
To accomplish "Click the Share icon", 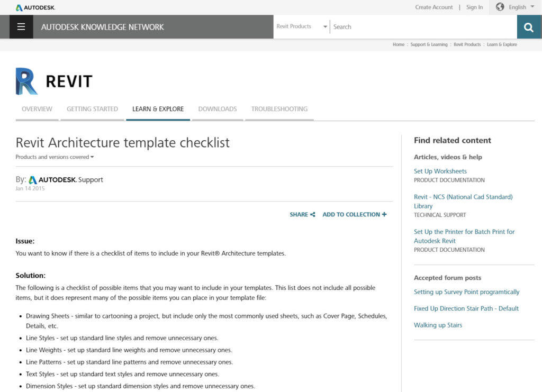I will [x=313, y=214].
